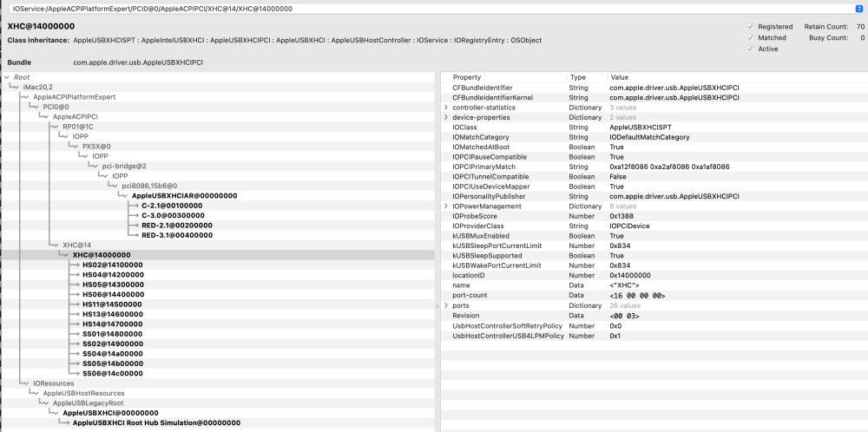Toggle the Registered checkbox
This screenshot has width=868, height=432.
(750, 27)
